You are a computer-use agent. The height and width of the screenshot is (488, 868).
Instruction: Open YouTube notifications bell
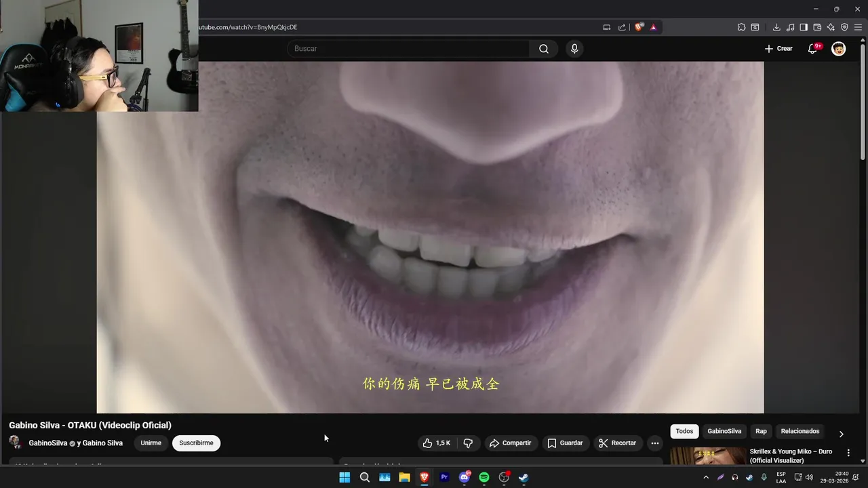[812, 49]
